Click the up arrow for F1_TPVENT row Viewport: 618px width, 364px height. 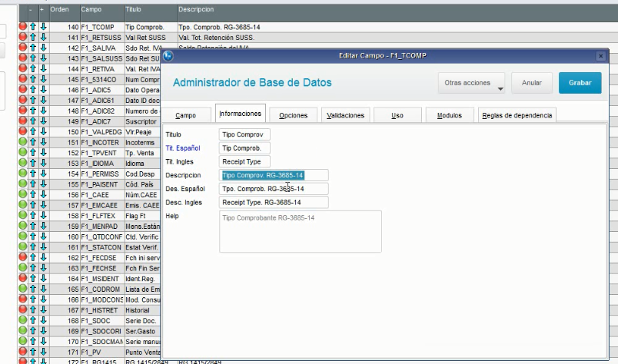click(33, 153)
